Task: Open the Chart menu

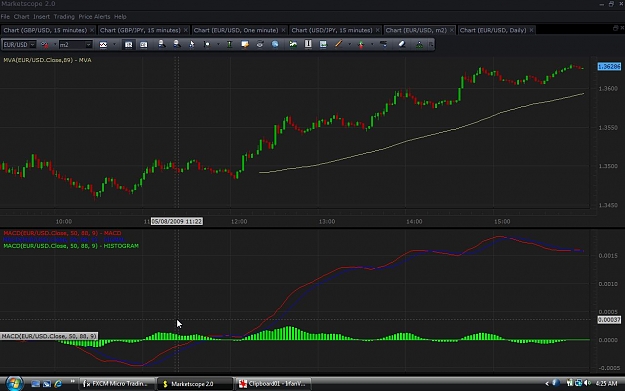Action: pos(22,17)
